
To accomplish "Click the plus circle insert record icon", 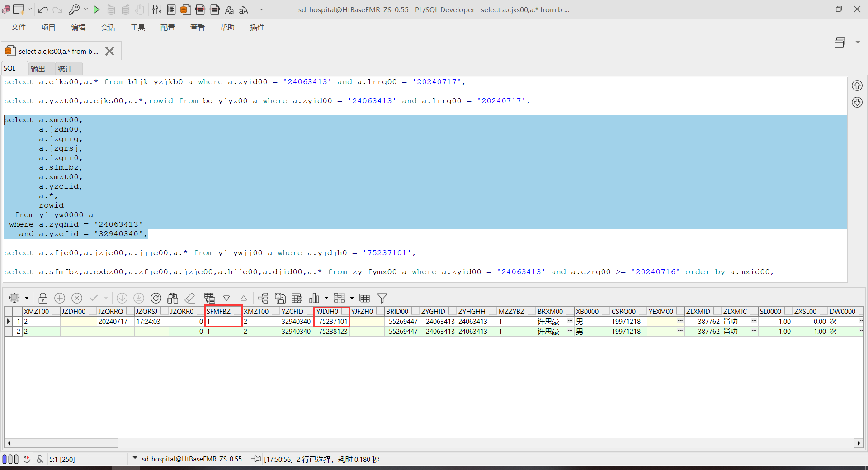I will click(60, 298).
